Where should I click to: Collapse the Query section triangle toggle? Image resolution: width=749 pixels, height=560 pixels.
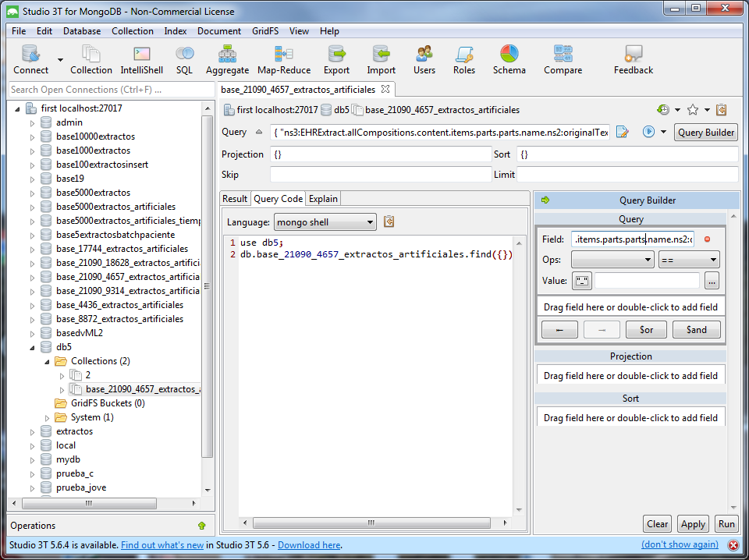259,132
